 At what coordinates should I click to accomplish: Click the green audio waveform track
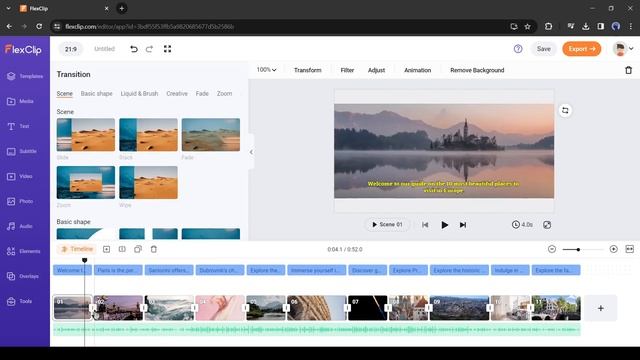coord(317,329)
